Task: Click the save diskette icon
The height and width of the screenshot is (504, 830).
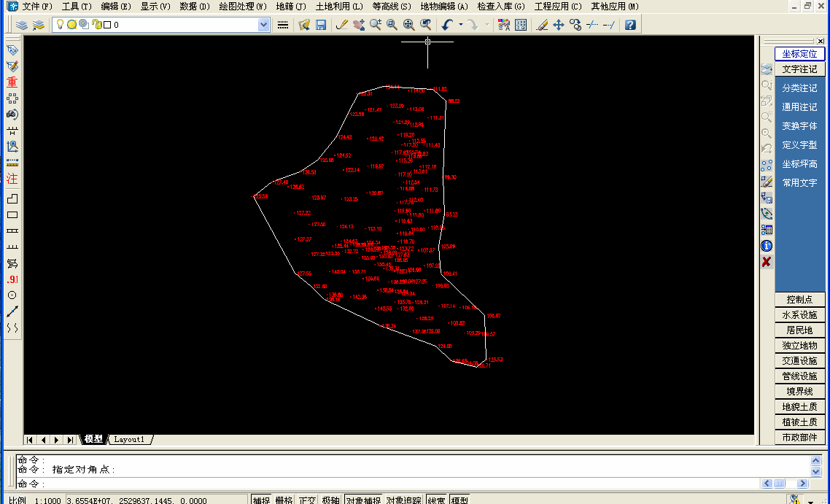Action: click(x=321, y=25)
